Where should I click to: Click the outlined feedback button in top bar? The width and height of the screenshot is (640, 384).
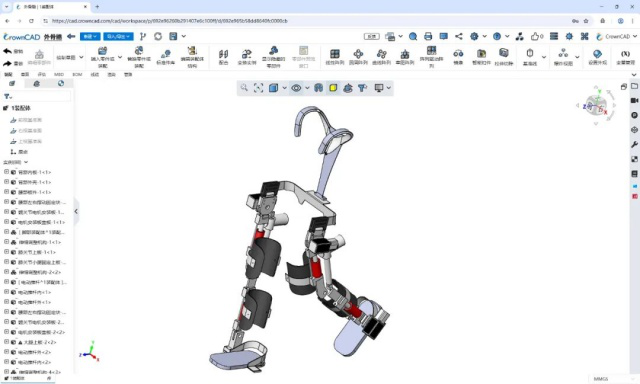371,37
